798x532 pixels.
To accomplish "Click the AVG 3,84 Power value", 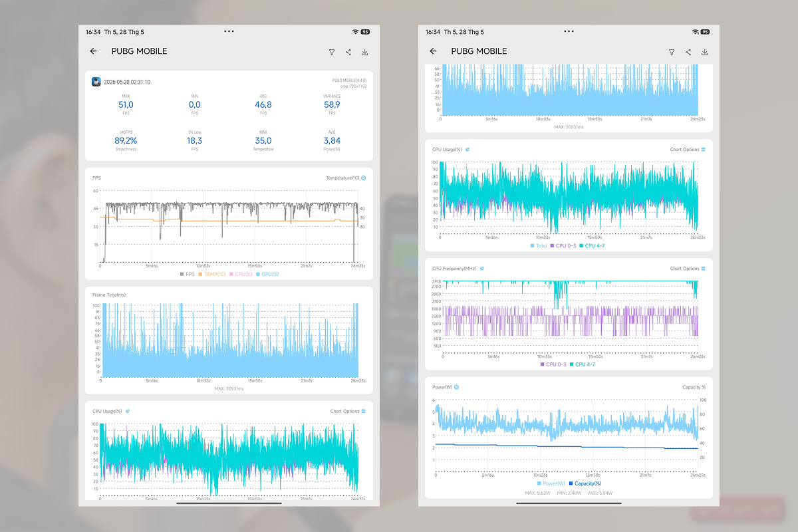I will point(332,141).
